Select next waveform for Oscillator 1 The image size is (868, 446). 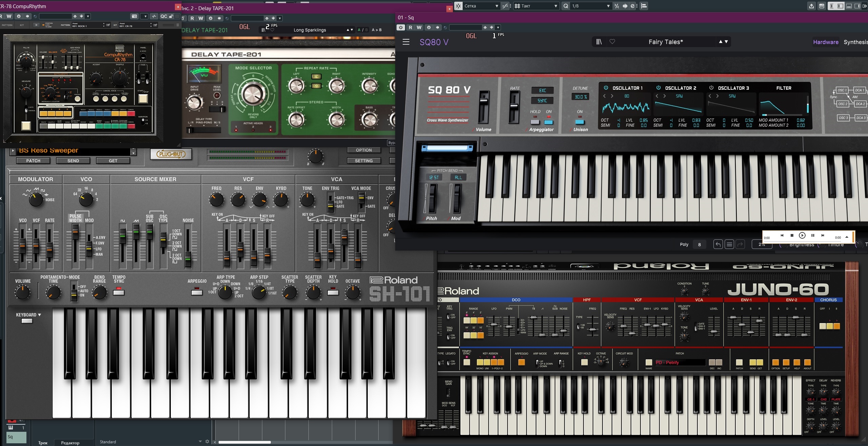click(x=612, y=96)
